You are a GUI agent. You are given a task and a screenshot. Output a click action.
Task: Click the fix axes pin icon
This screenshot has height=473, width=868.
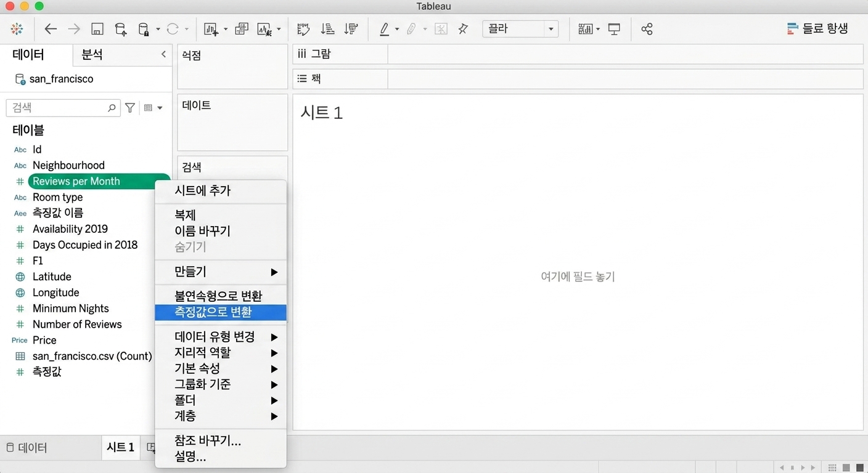click(464, 29)
